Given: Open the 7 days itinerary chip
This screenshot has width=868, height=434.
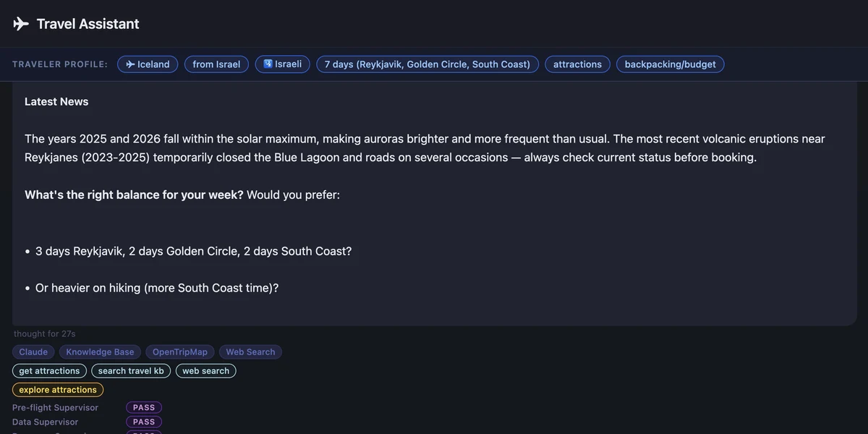Looking at the screenshot, I should pos(427,64).
